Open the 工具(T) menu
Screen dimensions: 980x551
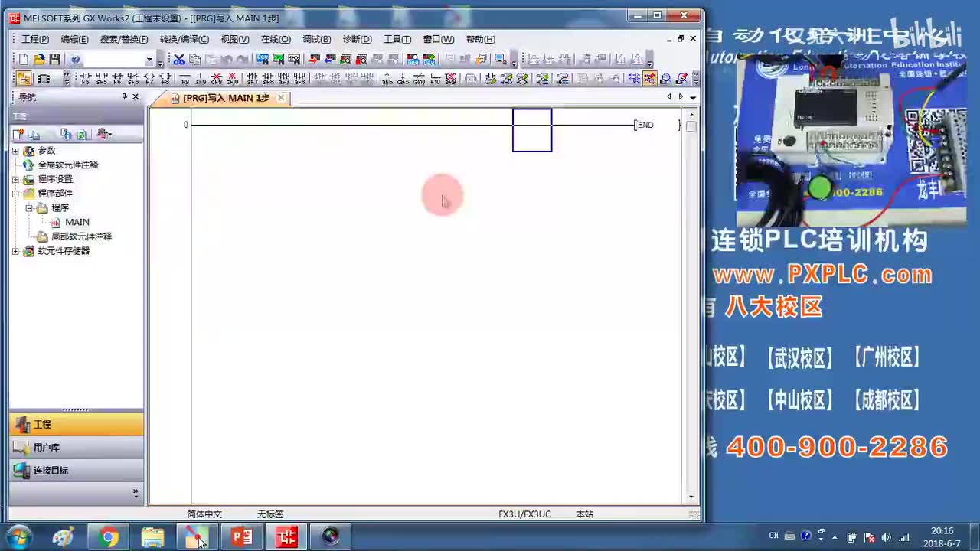[397, 39]
